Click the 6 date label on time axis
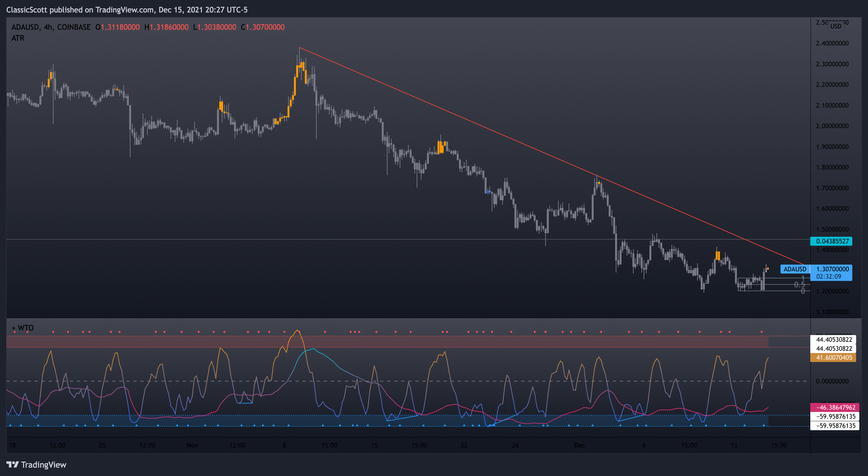868x476 pixels. (644, 445)
